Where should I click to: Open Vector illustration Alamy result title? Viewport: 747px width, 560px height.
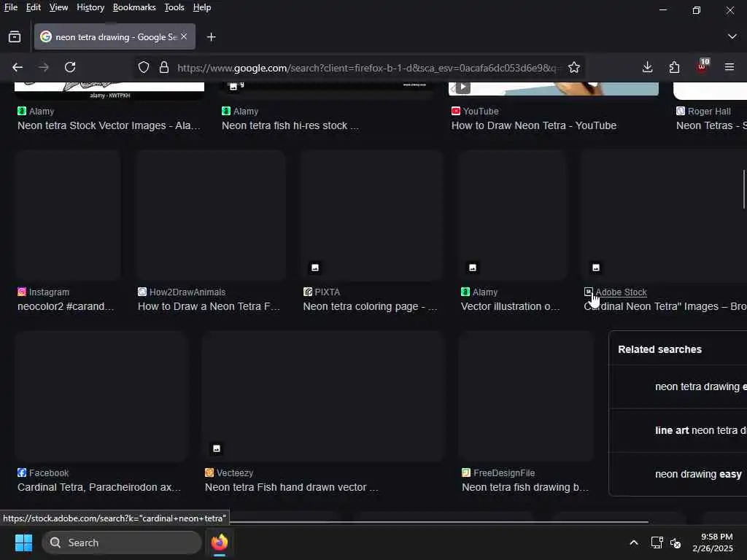(x=510, y=307)
